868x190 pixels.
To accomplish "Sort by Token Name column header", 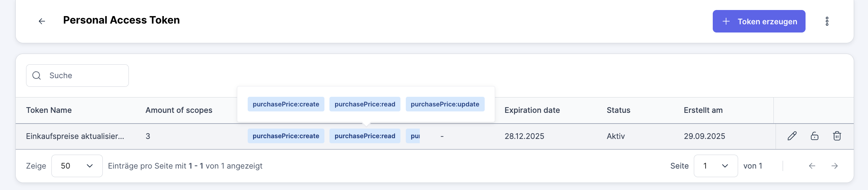I will point(49,110).
